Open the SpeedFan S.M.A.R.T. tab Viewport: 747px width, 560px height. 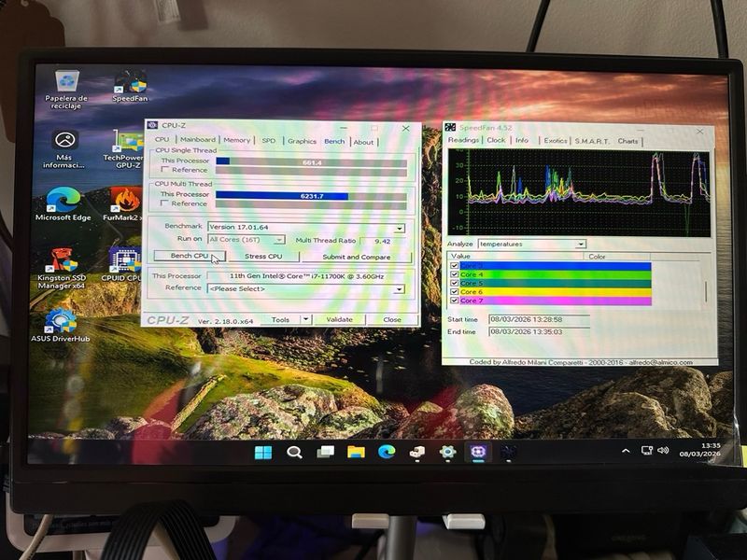pyautogui.click(x=592, y=142)
